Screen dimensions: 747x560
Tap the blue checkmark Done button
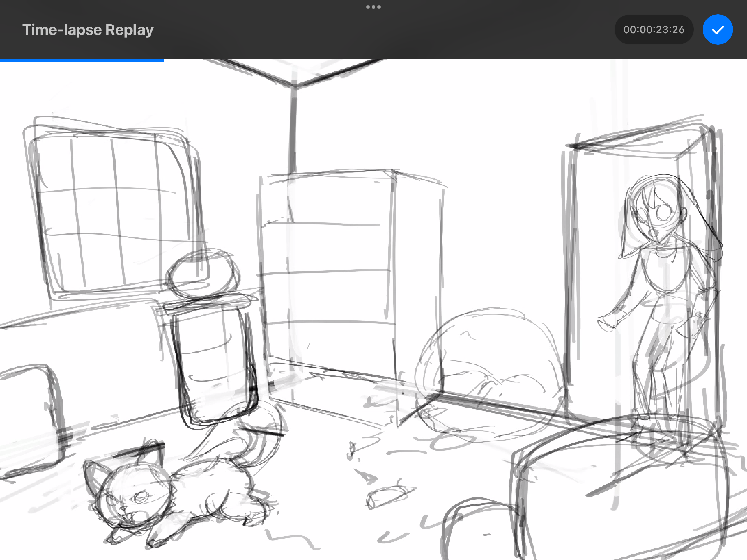[x=718, y=29]
